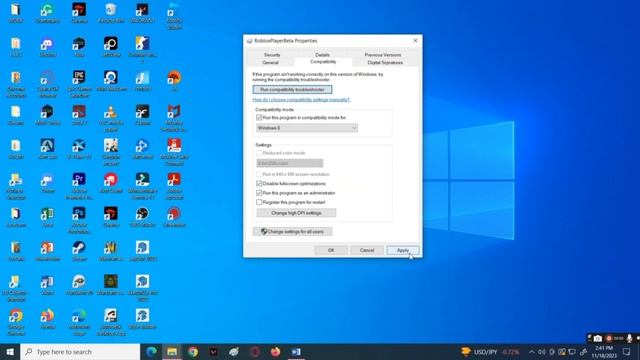Viewport: 640px width, 360px height.
Task: Select the VLC media player desktop icon
Action: 111,118
